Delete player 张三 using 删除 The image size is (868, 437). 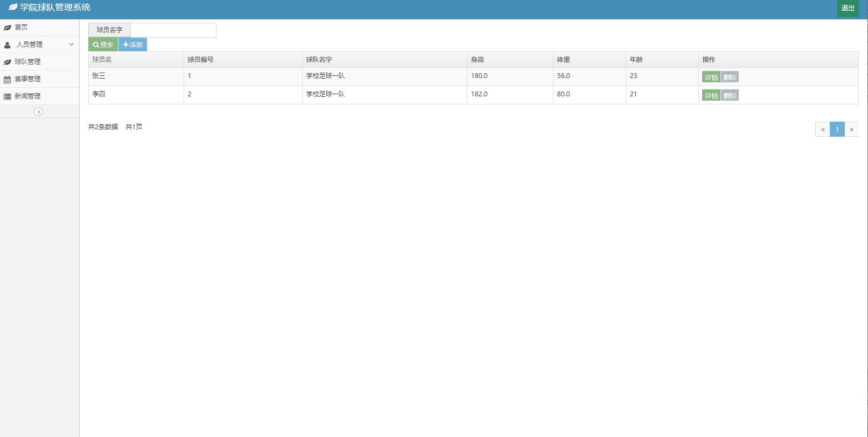click(730, 77)
